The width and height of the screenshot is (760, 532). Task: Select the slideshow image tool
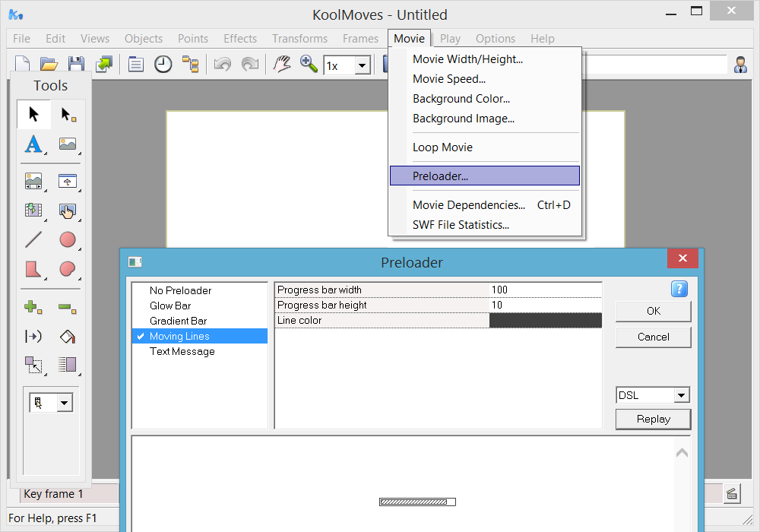pyautogui.click(x=33, y=181)
